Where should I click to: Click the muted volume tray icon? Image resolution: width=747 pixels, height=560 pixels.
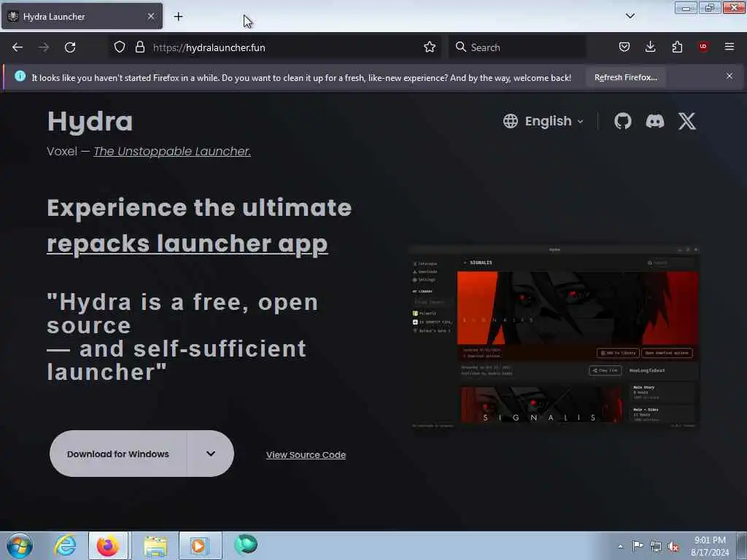pyautogui.click(x=673, y=547)
